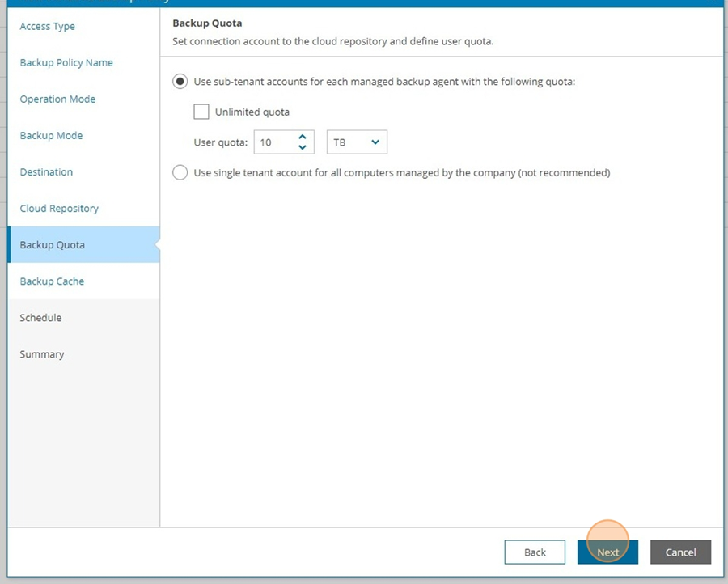Viewport: 728px width, 584px height.
Task: Select sub-tenant accounts radio option
Action: [x=180, y=82]
